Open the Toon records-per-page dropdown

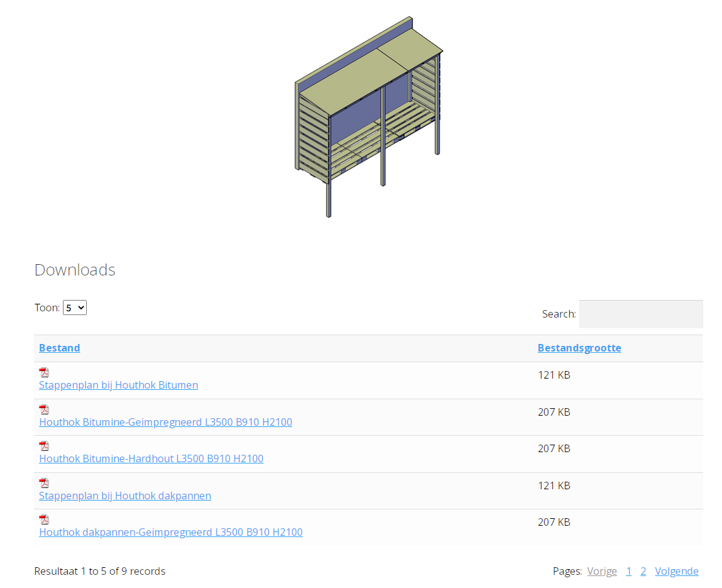pyautogui.click(x=75, y=308)
